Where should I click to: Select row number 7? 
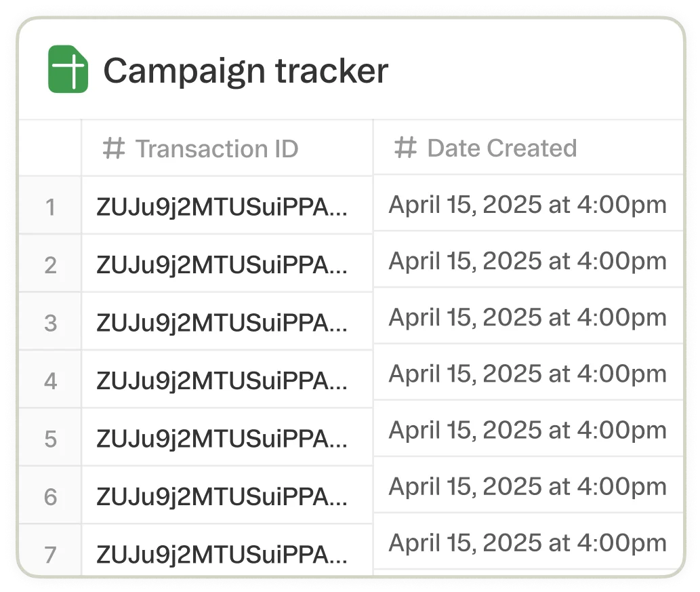pos(50,554)
